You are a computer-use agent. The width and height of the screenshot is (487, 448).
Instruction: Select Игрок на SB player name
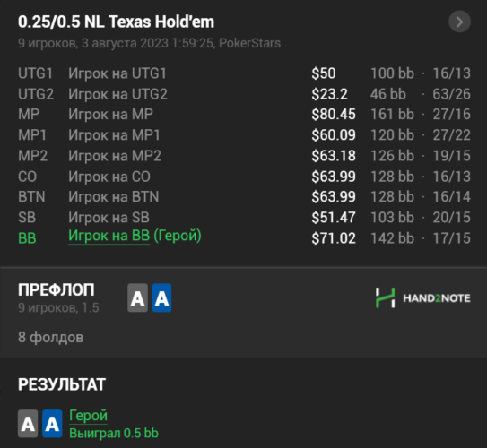pyautogui.click(x=109, y=218)
